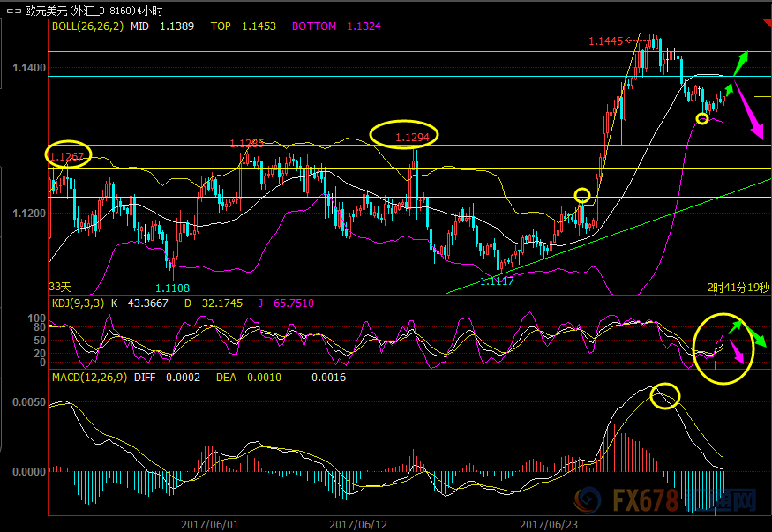
Task: Click the 1.1445 high price marker
Action: point(606,41)
